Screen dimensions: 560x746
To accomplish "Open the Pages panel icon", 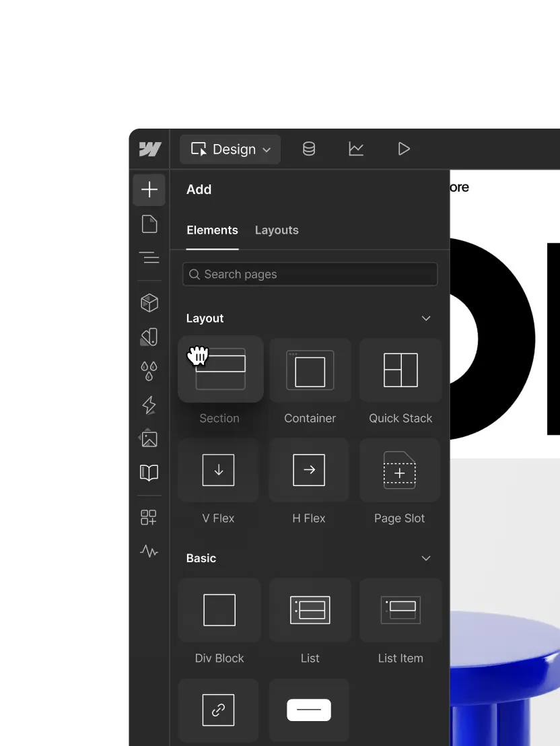I will (x=149, y=224).
